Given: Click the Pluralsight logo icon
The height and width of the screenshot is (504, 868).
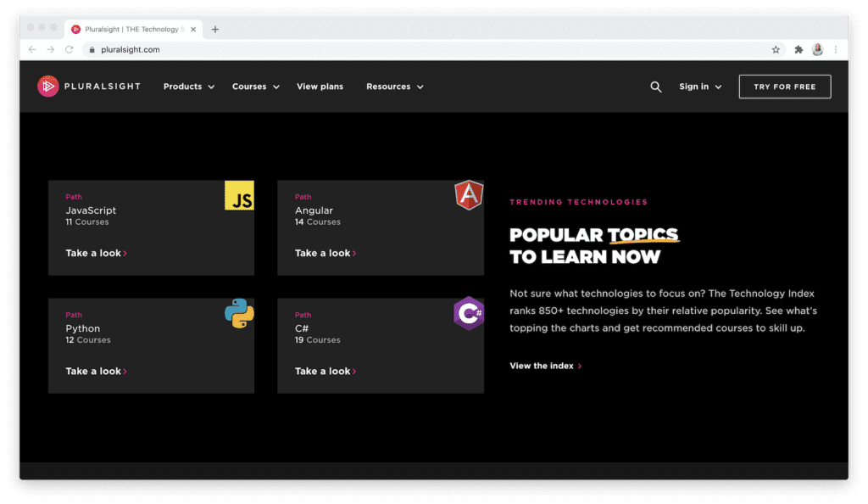Looking at the screenshot, I should (48, 87).
